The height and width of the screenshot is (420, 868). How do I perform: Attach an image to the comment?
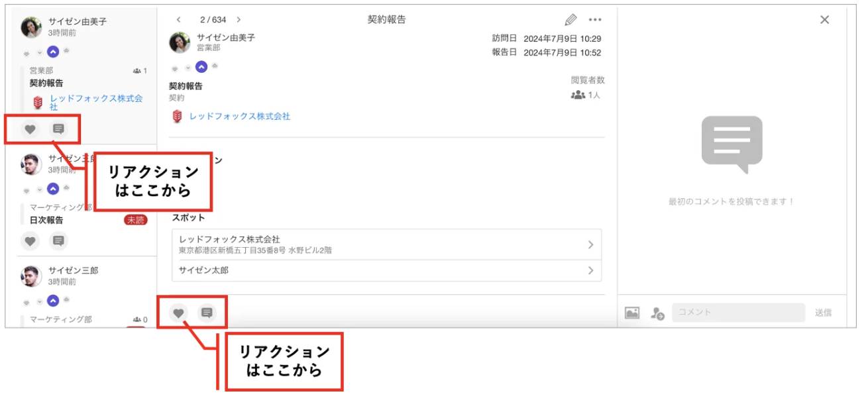[632, 313]
